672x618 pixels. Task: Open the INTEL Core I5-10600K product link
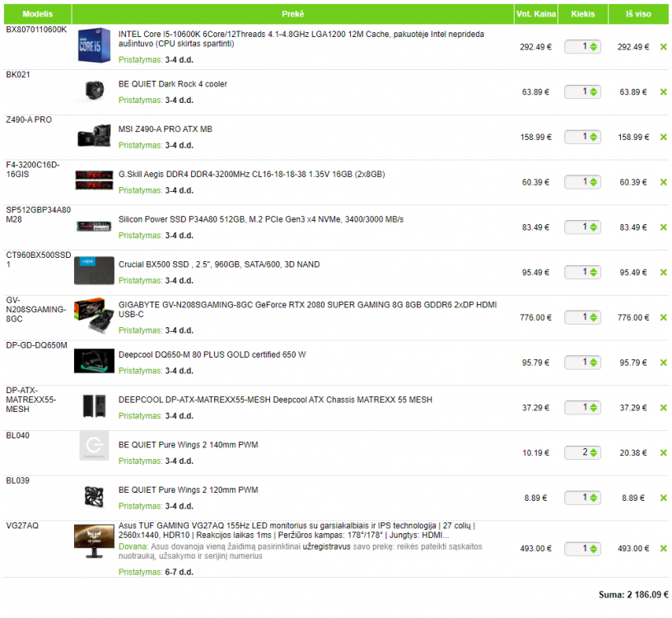(x=301, y=39)
